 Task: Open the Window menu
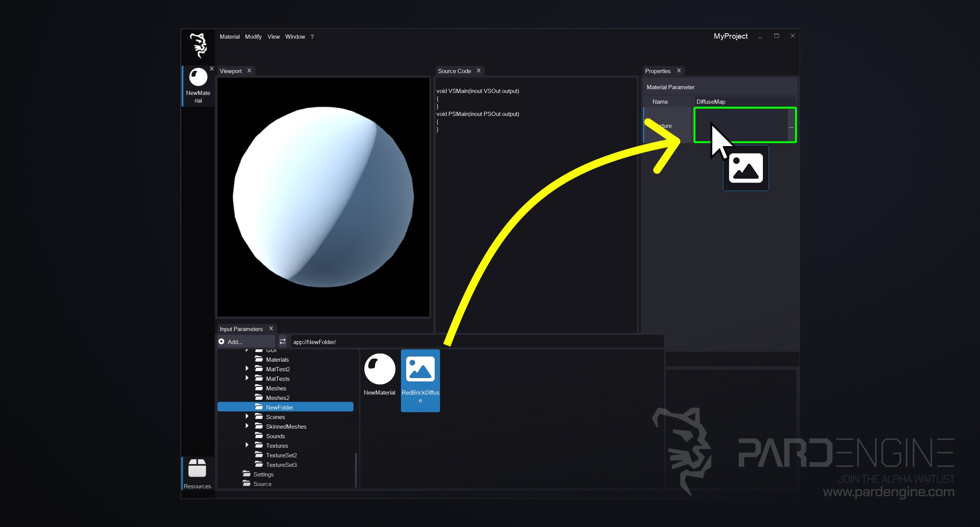[x=295, y=37]
